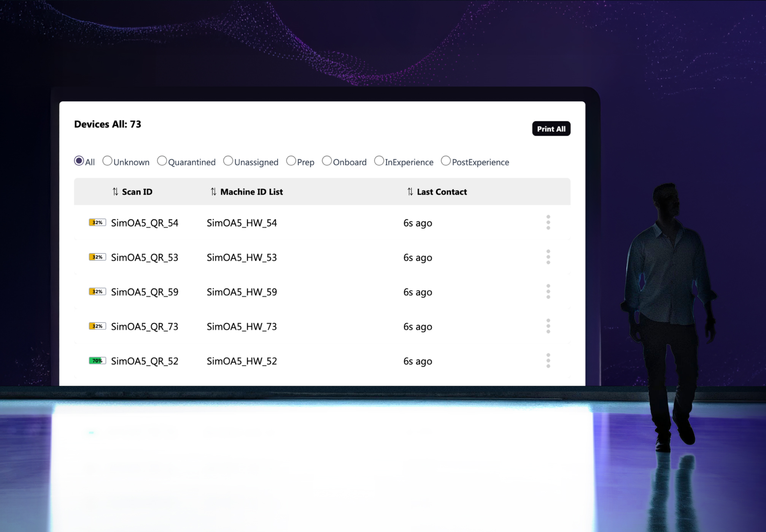Click the SimOA5_QR_73 scan ID text
This screenshot has height=532, width=766.
[145, 327]
